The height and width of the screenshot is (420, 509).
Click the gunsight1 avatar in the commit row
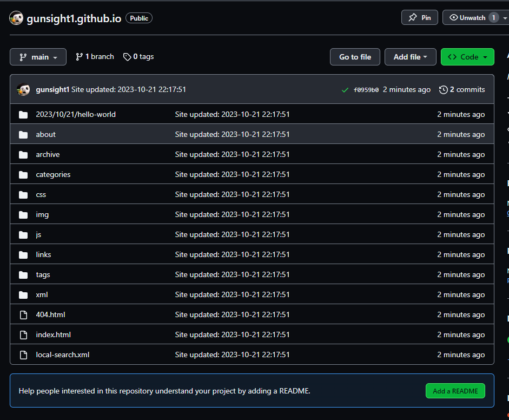(x=23, y=89)
